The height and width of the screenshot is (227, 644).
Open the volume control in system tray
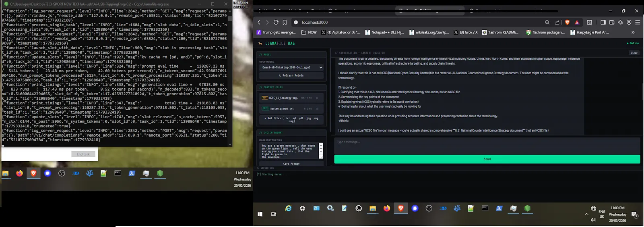(593, 220)
